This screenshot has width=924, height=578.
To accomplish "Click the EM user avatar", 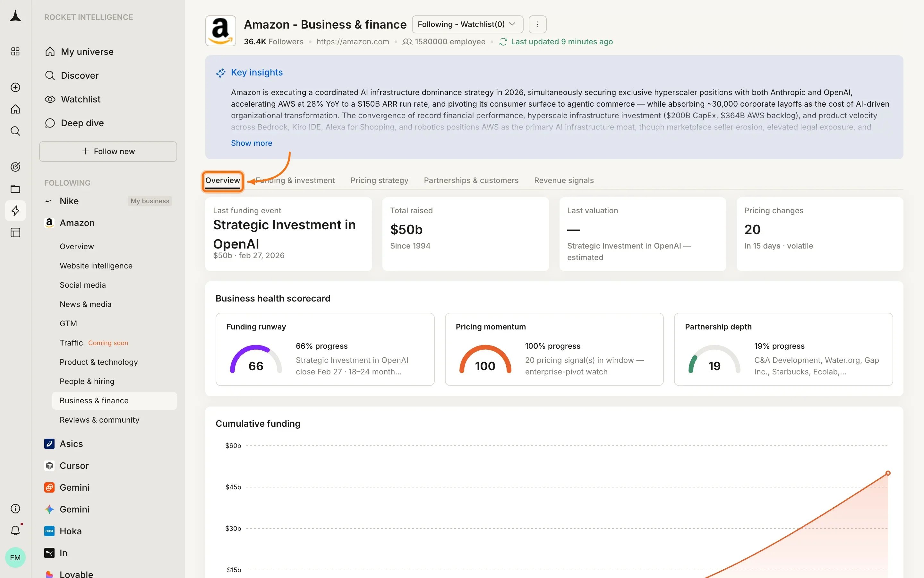I will 15,557.
